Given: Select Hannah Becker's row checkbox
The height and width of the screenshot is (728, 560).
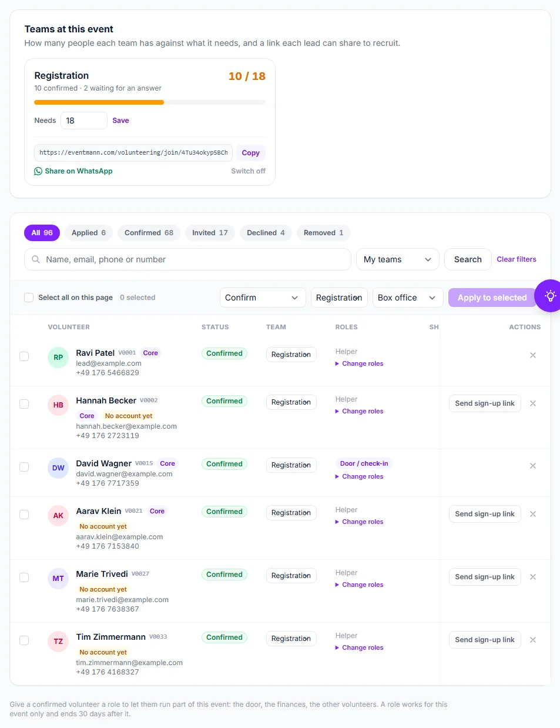Looking at the screenshot, I should [24, 404].
